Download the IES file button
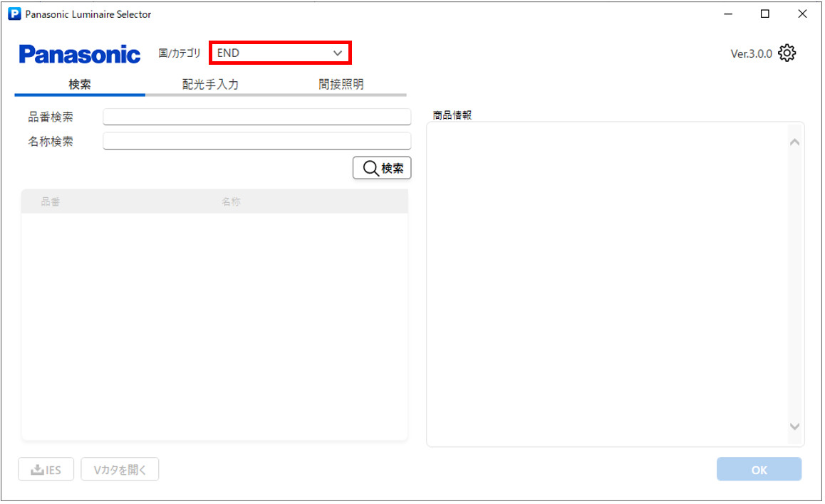The image size is (825, 504). 46,470
